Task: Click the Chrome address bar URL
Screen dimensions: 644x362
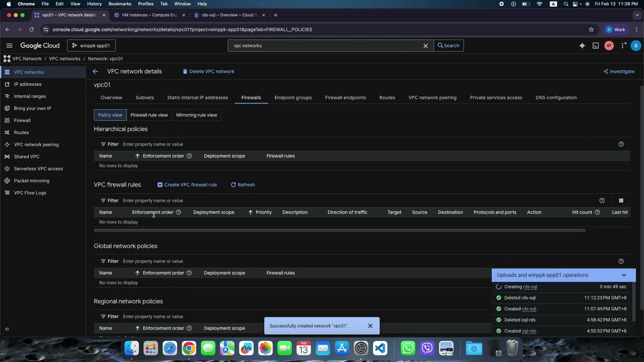Action: [x=182, y=30]
